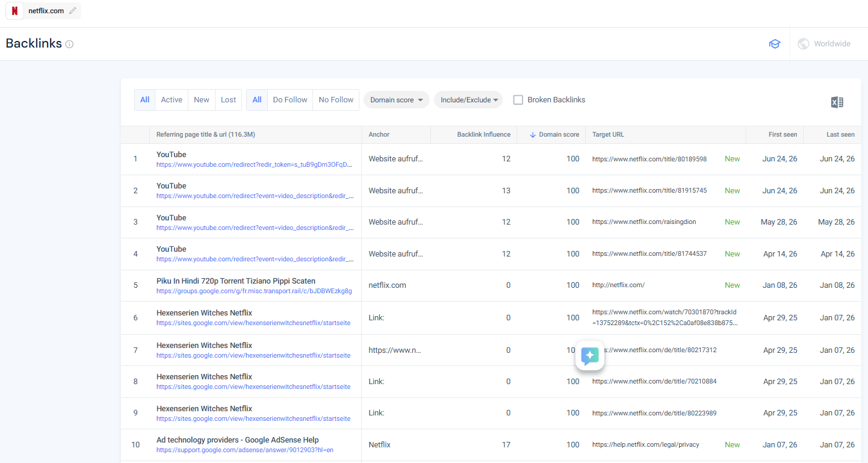The height and width of the screenshot is (463, 868).
Task: Select the All follow type tab
Action: point(257,100)
